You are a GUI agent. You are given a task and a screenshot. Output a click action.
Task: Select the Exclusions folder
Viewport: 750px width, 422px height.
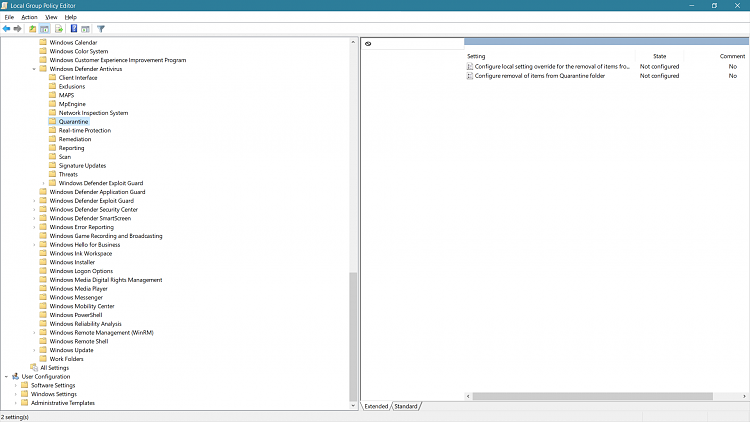point(72,87)
